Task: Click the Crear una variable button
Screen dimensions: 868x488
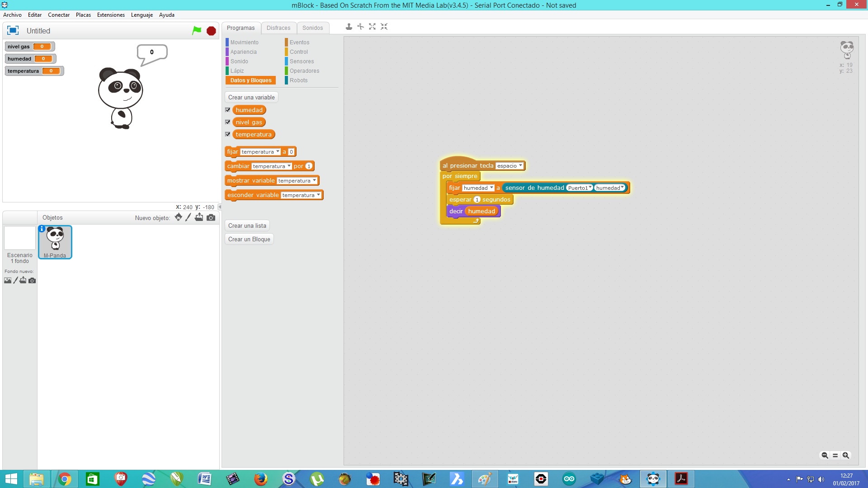Action: click(251, 97)
